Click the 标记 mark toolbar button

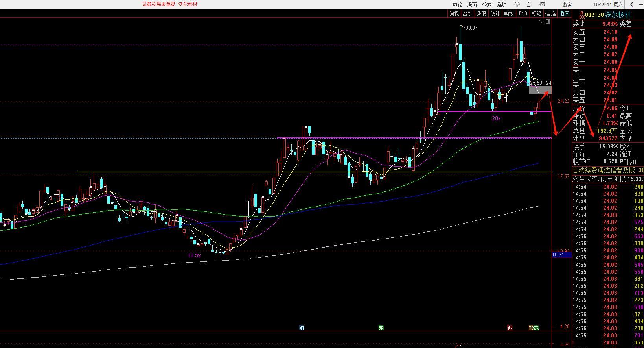pyautogui.click(x=536, y=13)
